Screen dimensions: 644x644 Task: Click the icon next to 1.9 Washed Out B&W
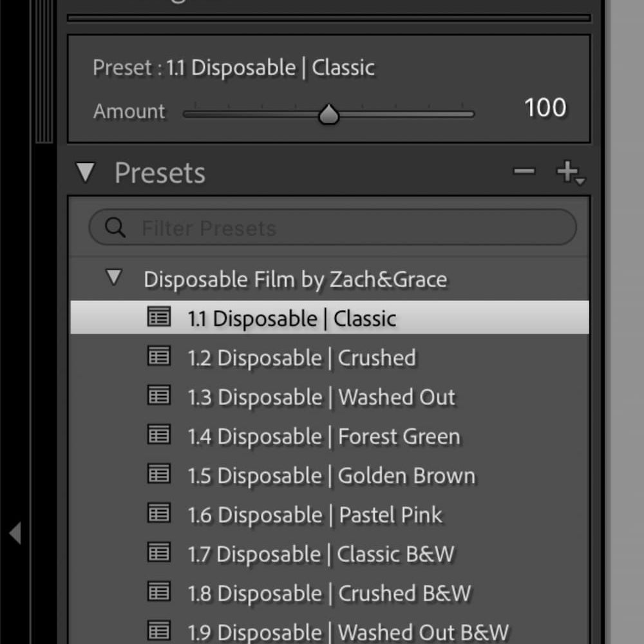(158, 630)
